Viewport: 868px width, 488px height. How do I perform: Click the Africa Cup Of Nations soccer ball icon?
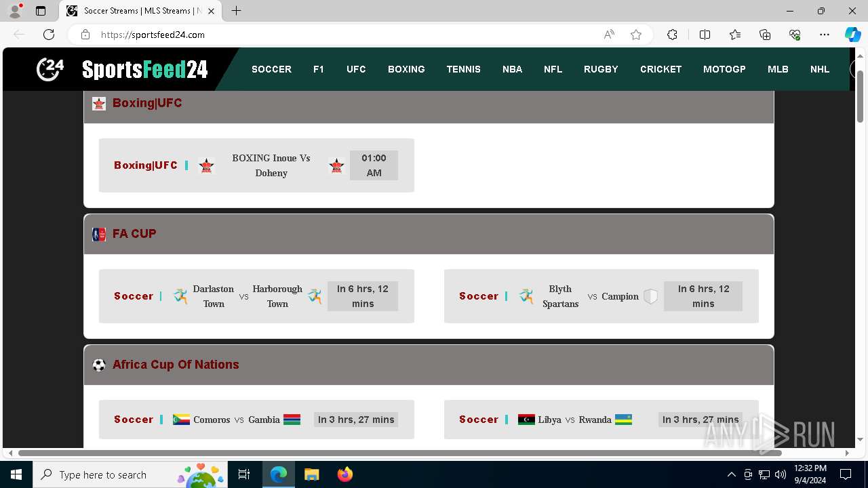99,365
